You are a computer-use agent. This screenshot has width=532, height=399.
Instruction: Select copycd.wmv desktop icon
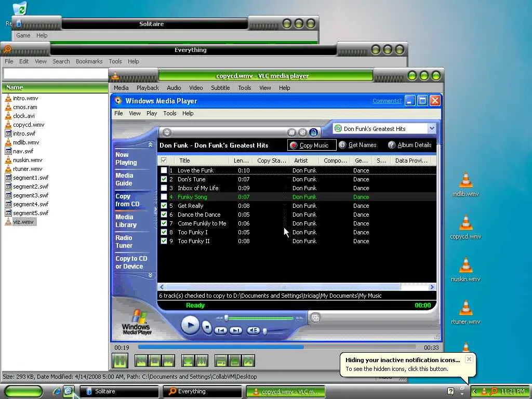[x=465, y=228]
